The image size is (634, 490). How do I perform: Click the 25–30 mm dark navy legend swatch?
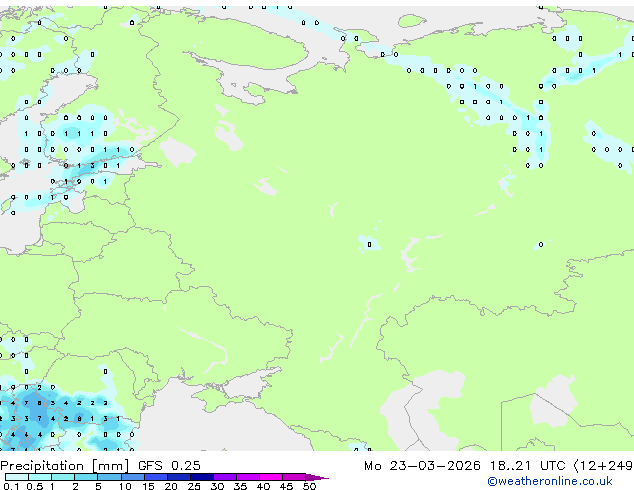click(202, 477)
